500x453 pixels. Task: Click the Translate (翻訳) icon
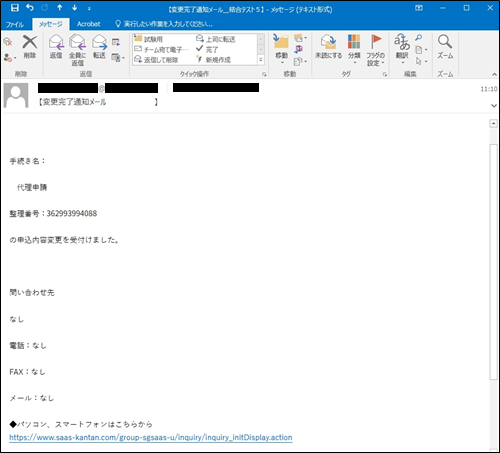[x=402, y=42]
